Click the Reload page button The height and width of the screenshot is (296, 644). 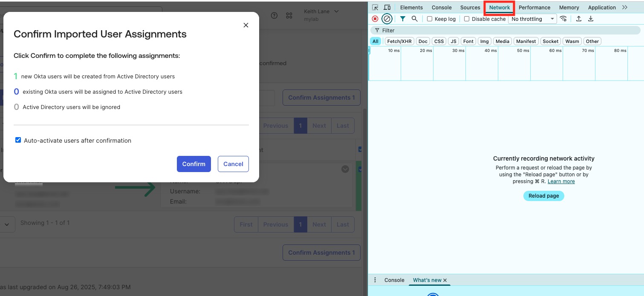[x=543, y=196]
